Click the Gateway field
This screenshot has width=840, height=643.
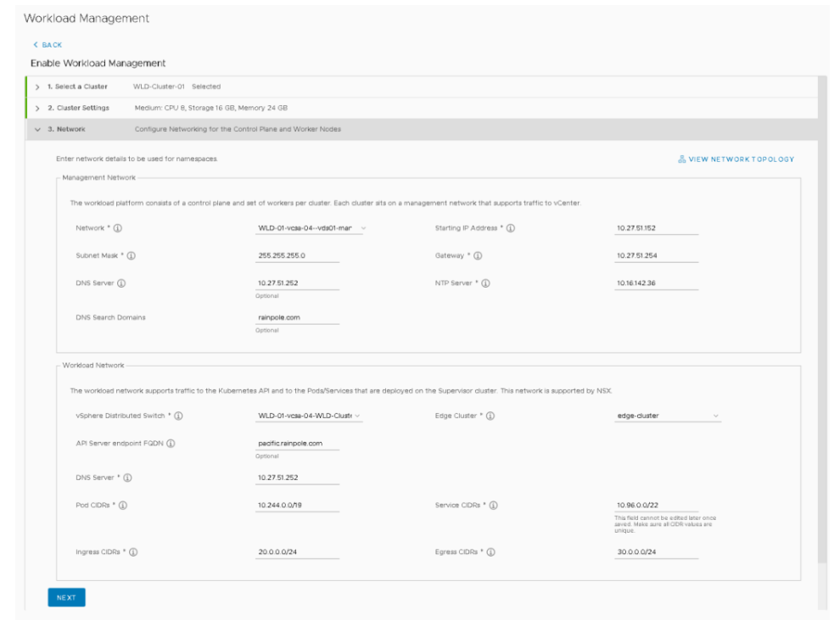point(656,256)
